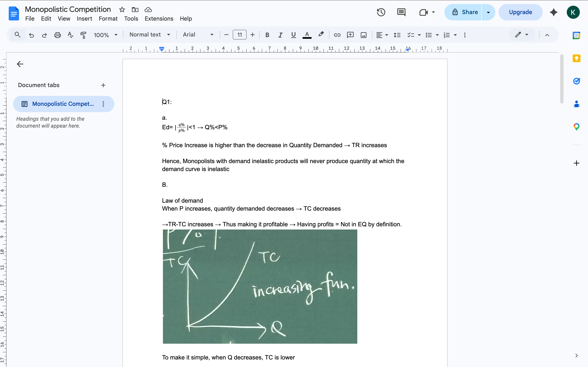The width and height of the screenshot is (588, 367).
Task: Open the Normal text style dropdown
Action: pyautogui.click(x=150, y=35)
